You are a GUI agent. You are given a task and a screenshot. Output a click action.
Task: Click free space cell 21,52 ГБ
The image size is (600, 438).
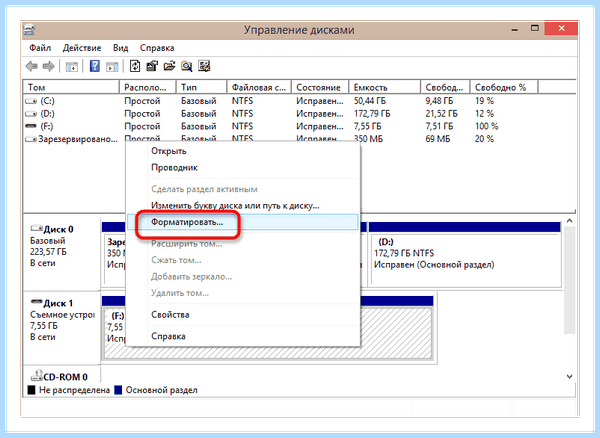pos(441,114)
